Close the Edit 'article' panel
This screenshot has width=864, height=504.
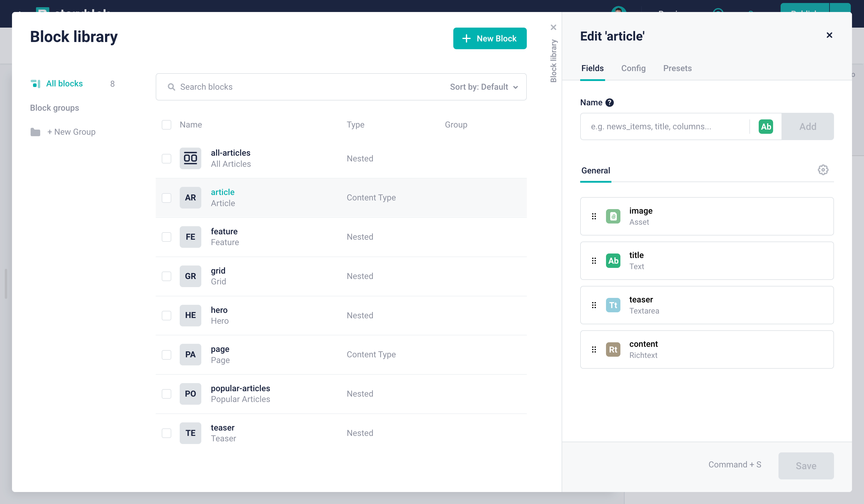coord(829,35)
